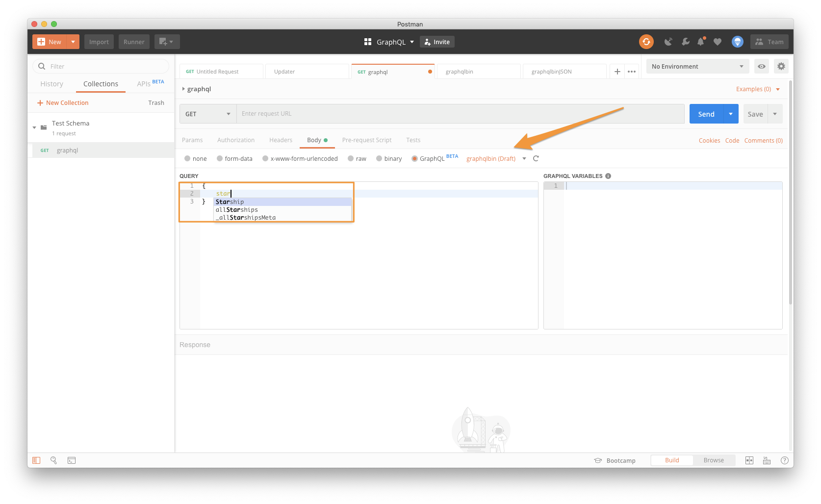Switch to the Collections tab
The image size is (821, 504).
click(x=100, y=84)
